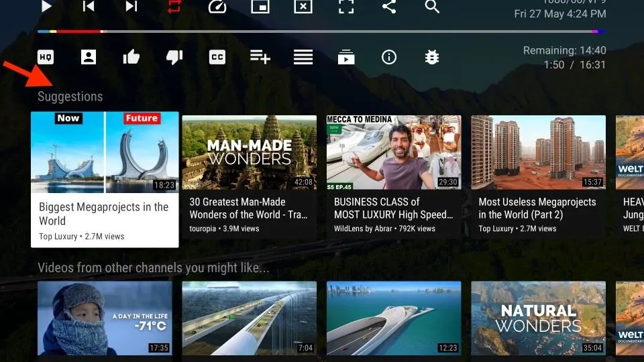
Task: Select Videos from other channels heading
Action: 154,267
